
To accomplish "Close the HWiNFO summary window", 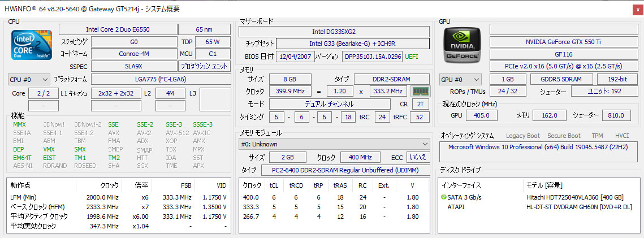I will pyautogui.click(x=638, y=10).
